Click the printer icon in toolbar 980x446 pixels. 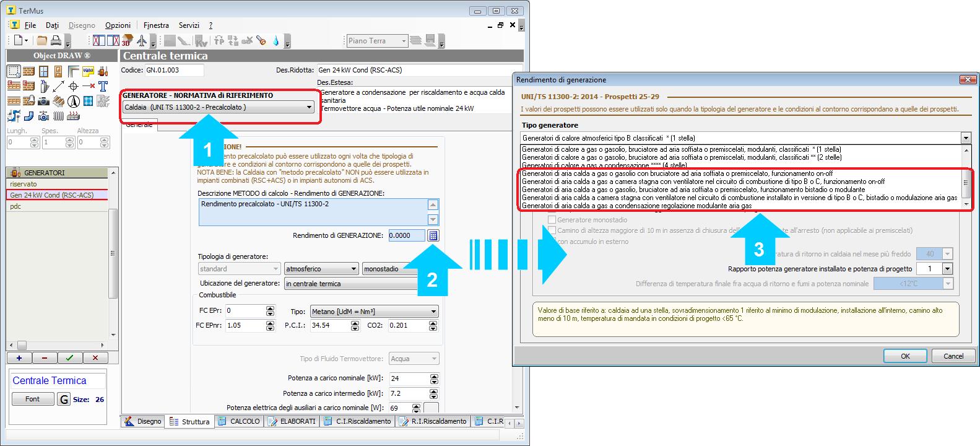(56, 41)
